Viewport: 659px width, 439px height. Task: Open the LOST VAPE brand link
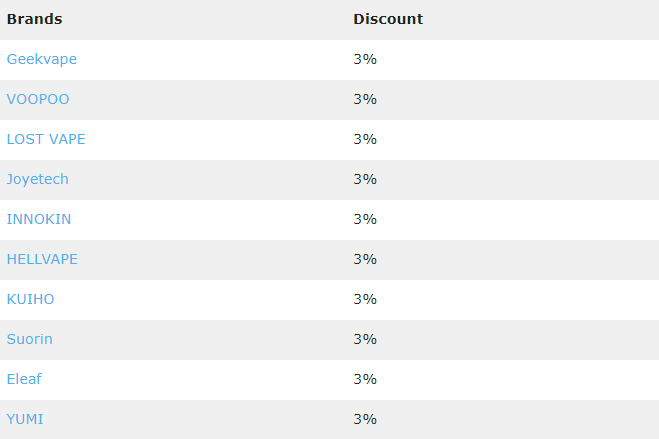coord(46,139)
